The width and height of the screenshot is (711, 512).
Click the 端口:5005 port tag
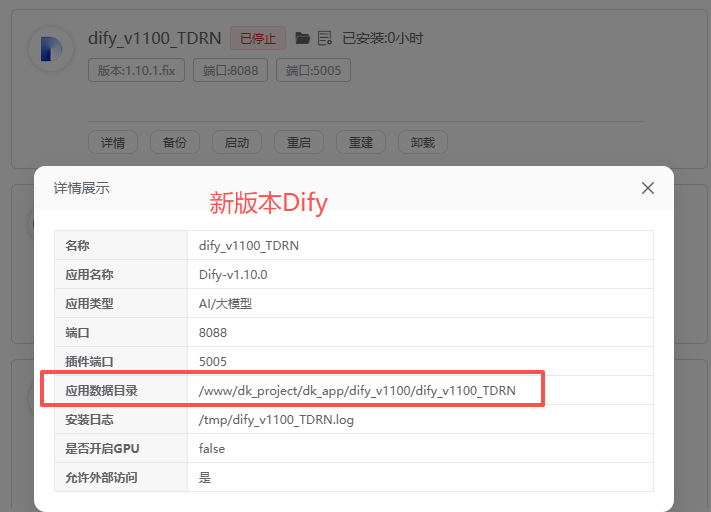314,71
